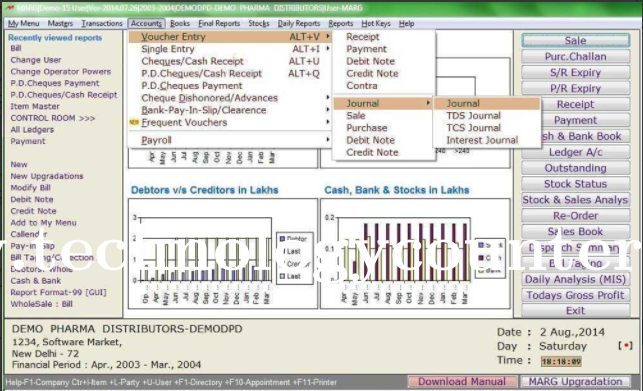The width and height of the screenshot is (643, 391).
Task: Open the Final Reports menu
Action: [219, 23]
